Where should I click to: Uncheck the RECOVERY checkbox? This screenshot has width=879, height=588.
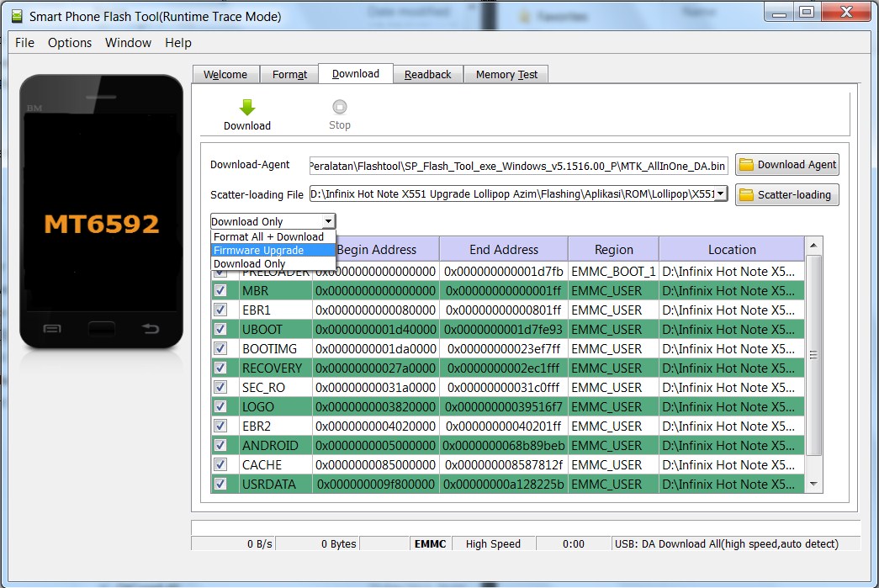pos(220,368)
